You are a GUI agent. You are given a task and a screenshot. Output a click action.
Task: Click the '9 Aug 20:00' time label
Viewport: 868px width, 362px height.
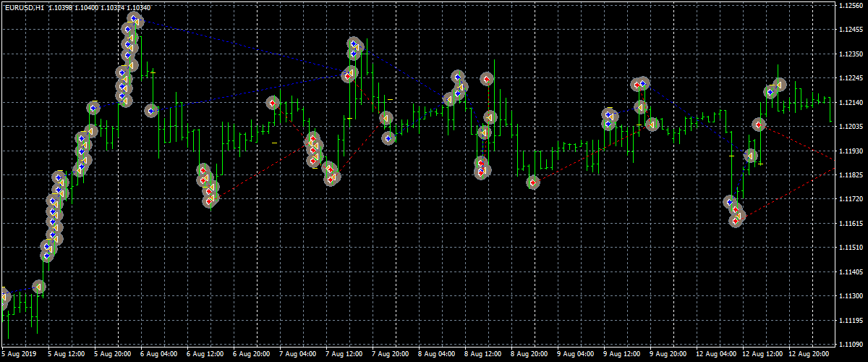click(x=668, y=355)
